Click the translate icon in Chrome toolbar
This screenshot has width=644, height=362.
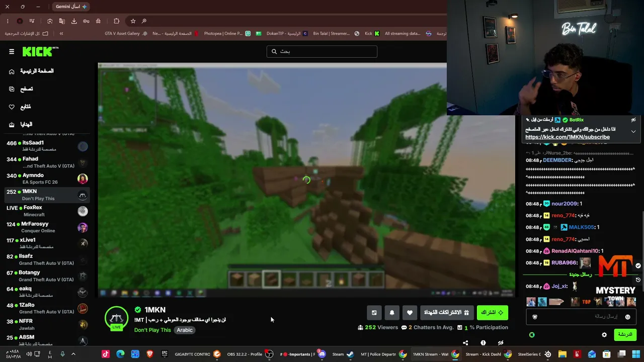(62, 21)
